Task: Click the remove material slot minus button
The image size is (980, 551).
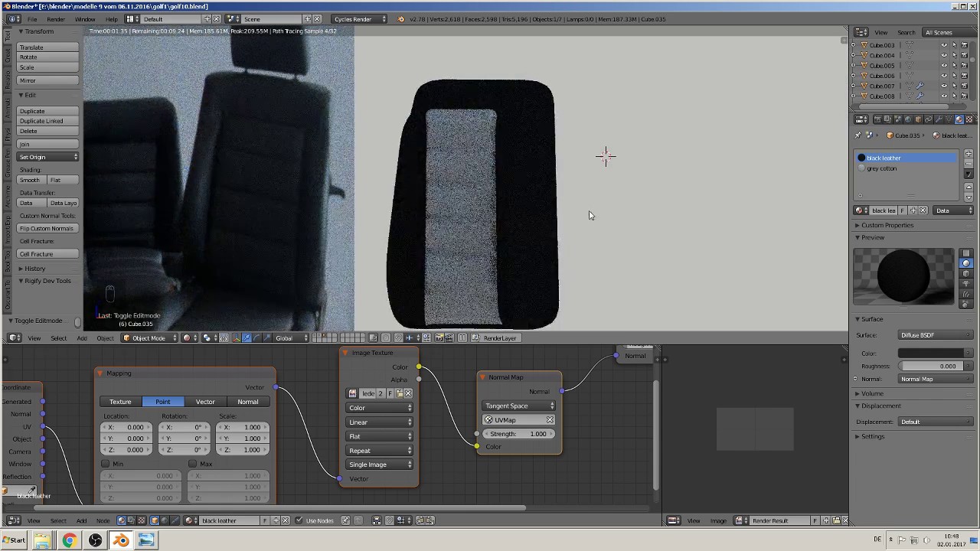Action: pos(969,164)
